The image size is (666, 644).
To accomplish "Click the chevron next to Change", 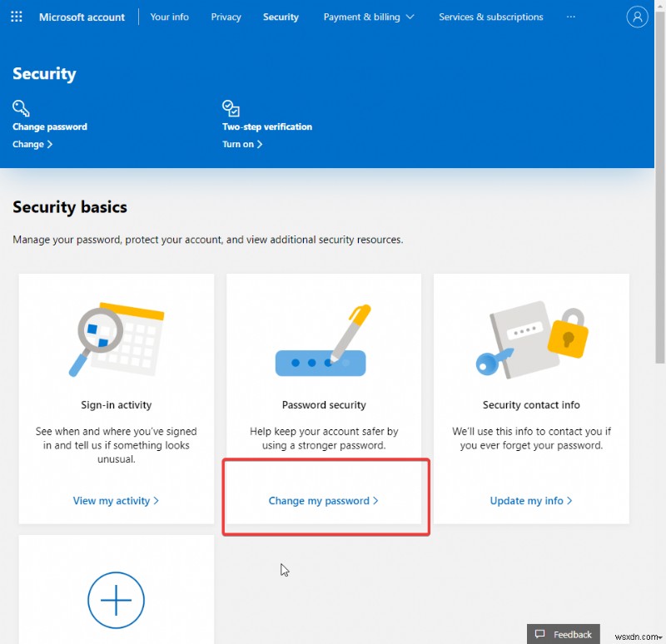I will pos(49,144).
